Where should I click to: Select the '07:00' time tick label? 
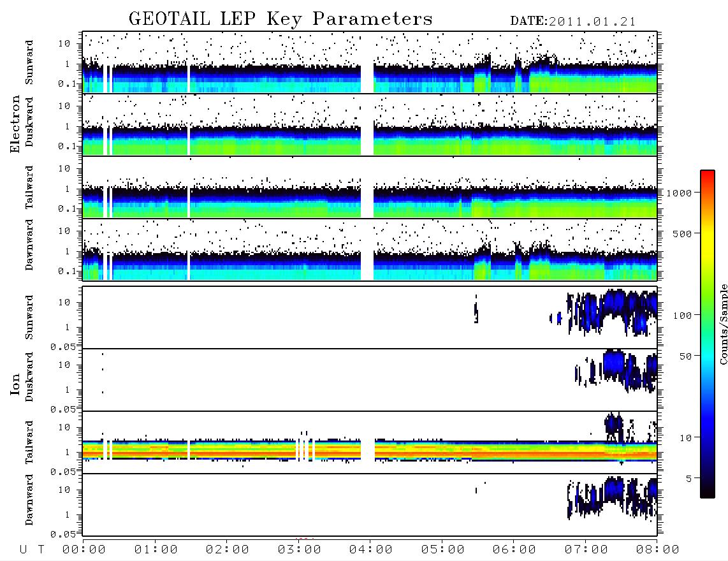(x=586, y=550)
